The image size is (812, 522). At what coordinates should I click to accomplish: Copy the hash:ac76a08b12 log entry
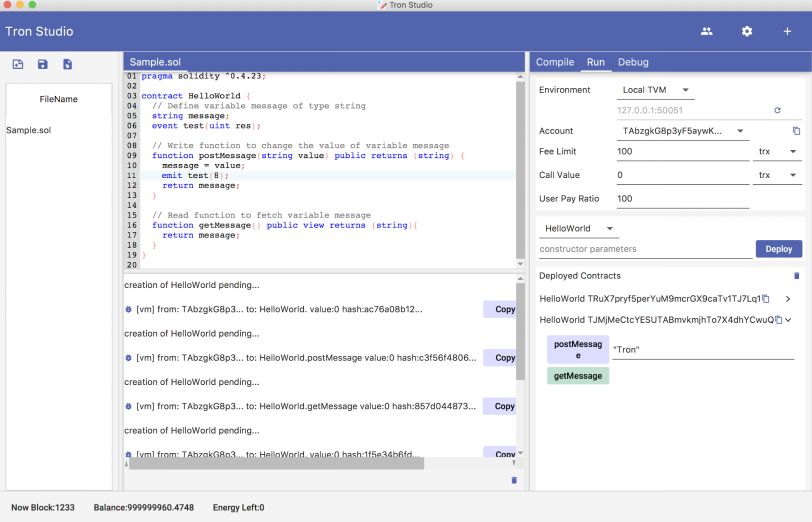pos(500,309)
